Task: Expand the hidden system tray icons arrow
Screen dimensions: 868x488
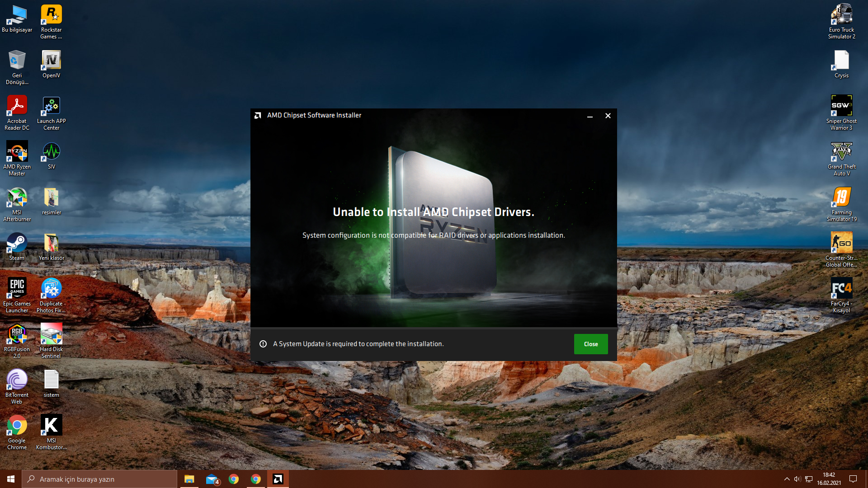Action: [787, 479]
